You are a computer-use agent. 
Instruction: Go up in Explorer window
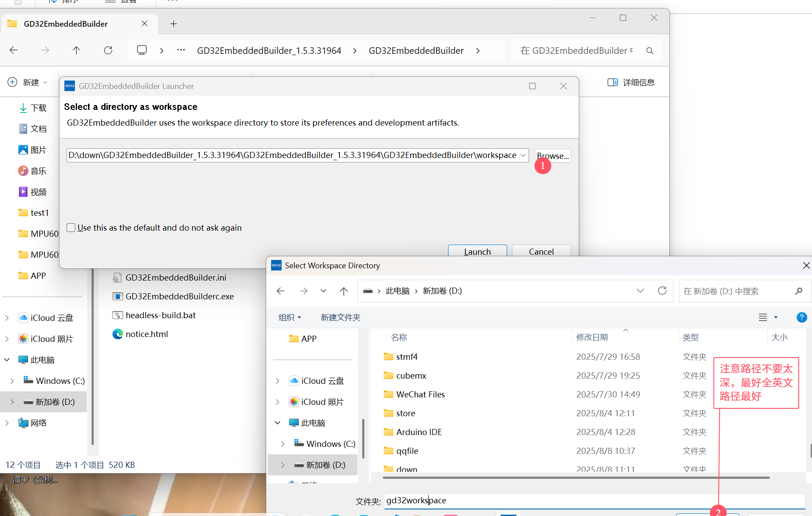[x=76, y=50]
